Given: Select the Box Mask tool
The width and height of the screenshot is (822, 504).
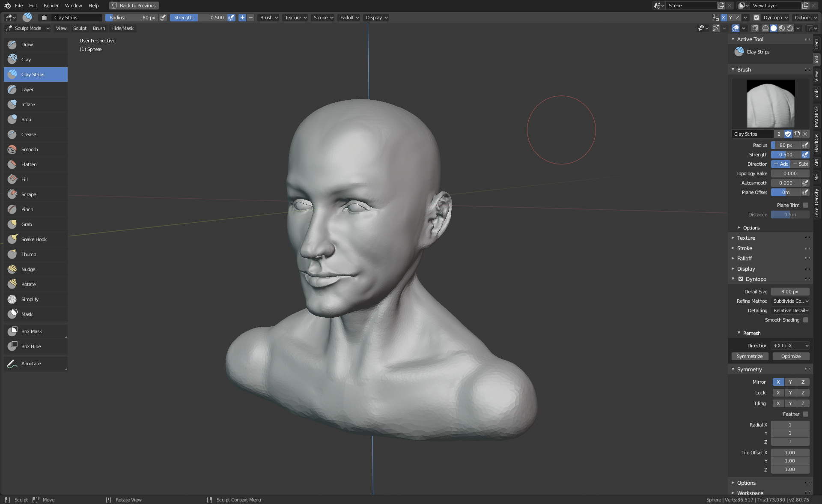Looking at the screenshot, I should (x=32, y=331).
